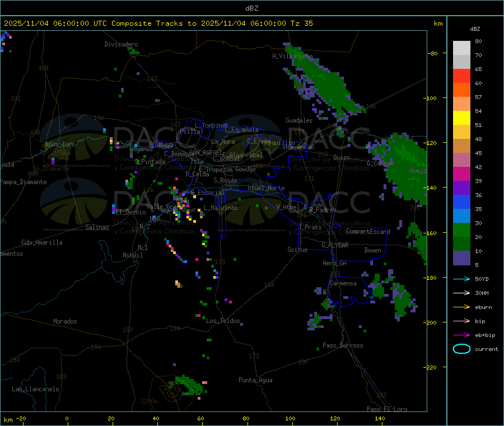Click the G_ALVEAR map label
This screenshot has height=426, width=504.
pyautogui.click(x=335, y=245)
